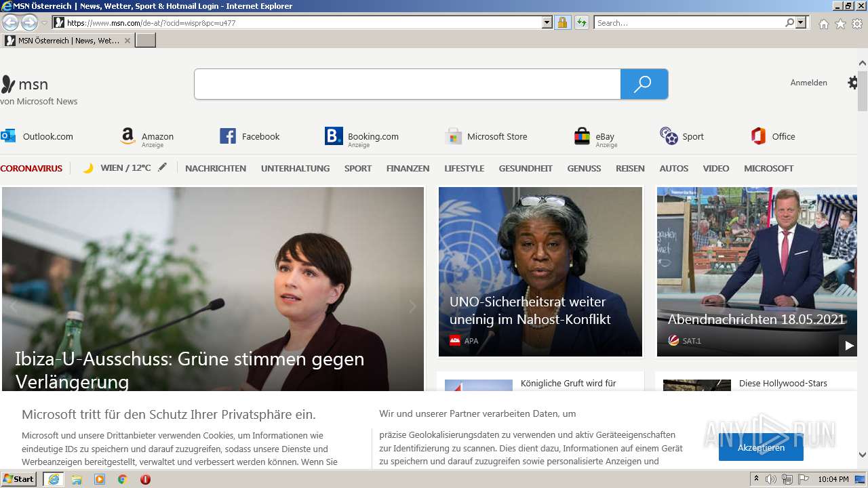Image resolution: width=868 pixels, height=488 pixels.
Task: Open the REISEN menu item
Action: 630,168
